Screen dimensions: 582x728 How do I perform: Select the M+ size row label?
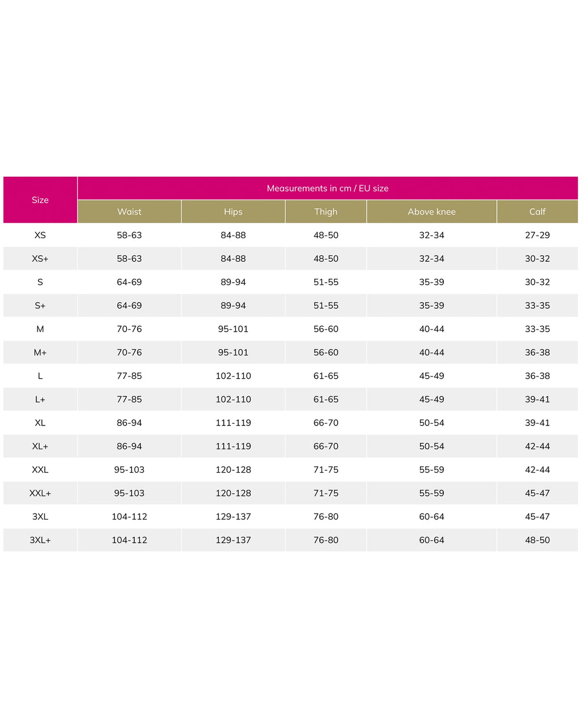(40, 352)
